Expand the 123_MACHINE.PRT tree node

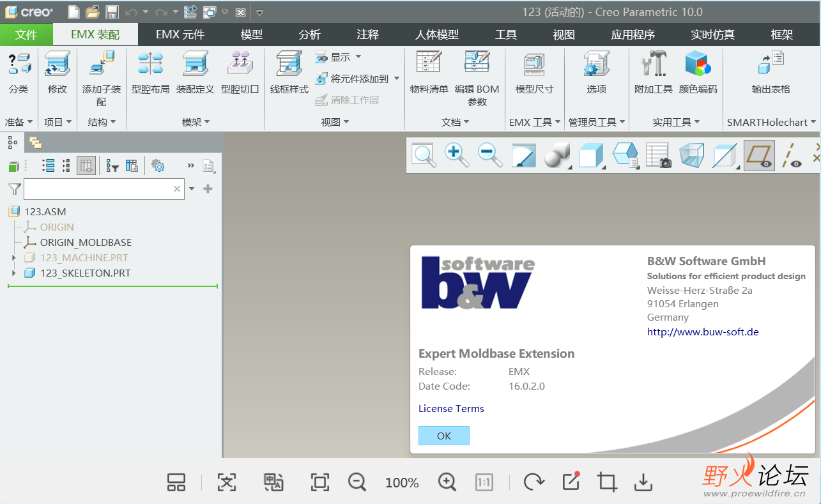point(13,257)
